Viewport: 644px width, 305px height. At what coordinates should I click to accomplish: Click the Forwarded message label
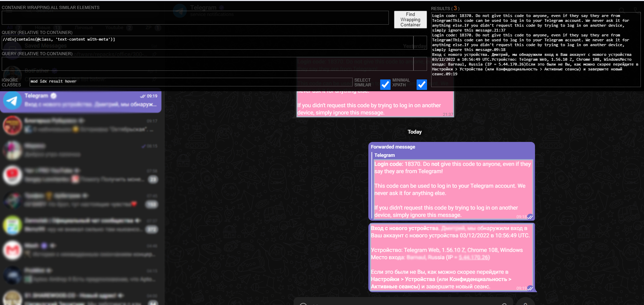393,147
